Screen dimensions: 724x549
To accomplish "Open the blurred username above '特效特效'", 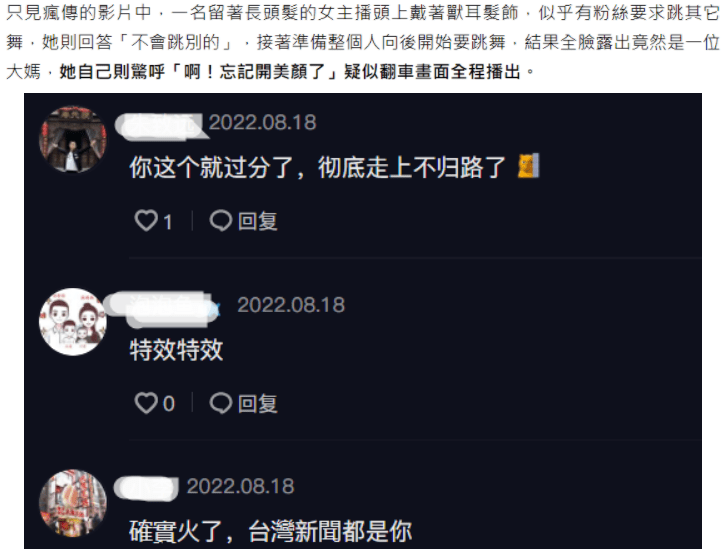I will pyautogui.click(x=162, y=308).
